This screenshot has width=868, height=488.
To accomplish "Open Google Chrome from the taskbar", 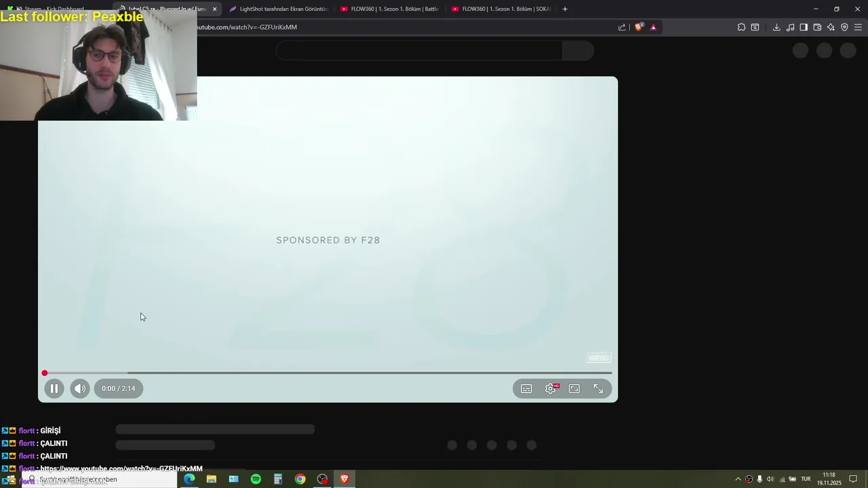I will [x=300, y=479].
